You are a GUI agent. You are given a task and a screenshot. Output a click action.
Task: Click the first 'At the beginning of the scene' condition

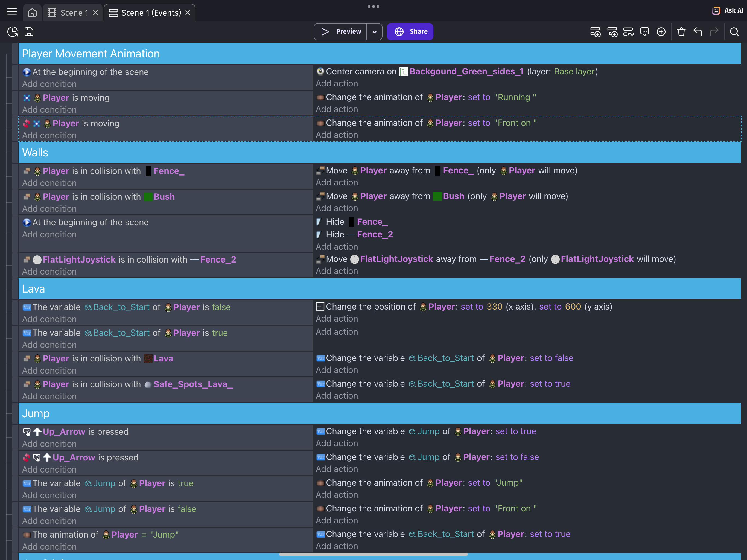coord(90,72)
